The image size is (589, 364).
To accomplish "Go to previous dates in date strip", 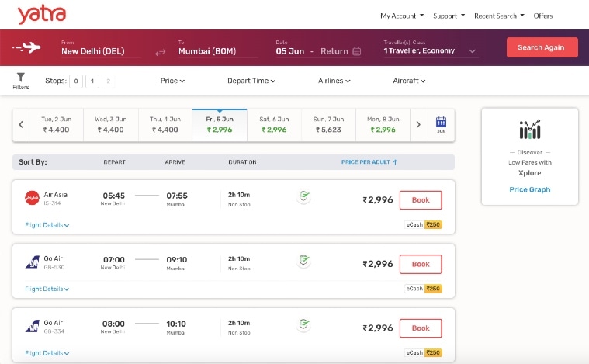I will point(21,125).
